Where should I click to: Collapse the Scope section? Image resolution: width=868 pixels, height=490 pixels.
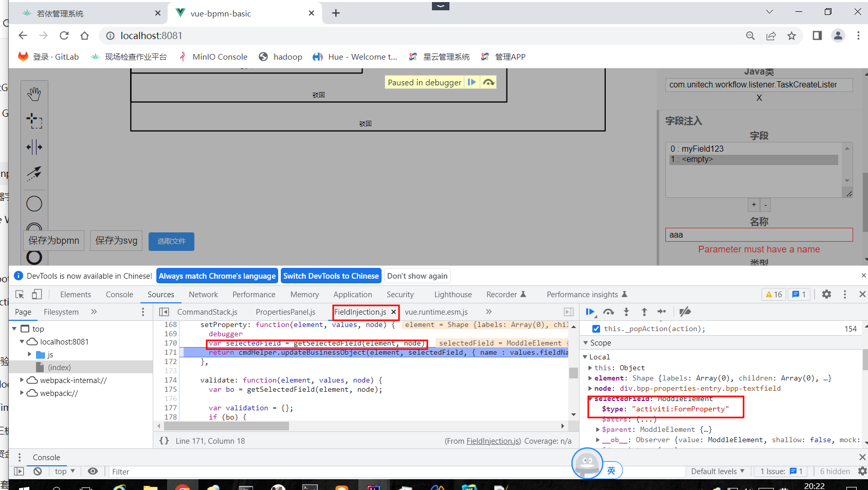(586, 343)
